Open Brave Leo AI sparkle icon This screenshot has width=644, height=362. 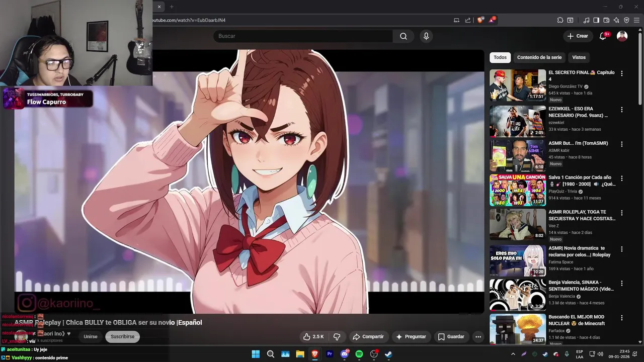tap(616, 20)
